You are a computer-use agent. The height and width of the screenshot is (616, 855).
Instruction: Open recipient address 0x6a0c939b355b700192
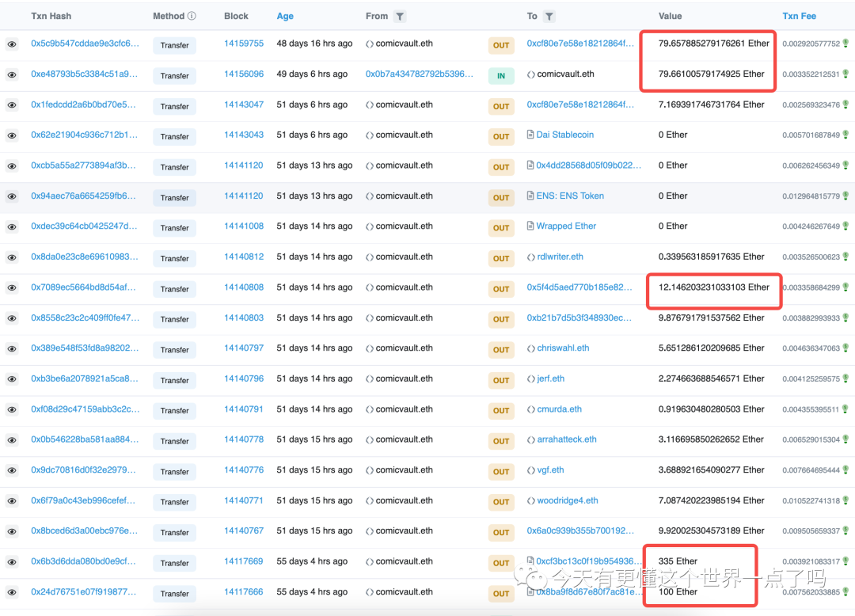[x=580, y=530]
